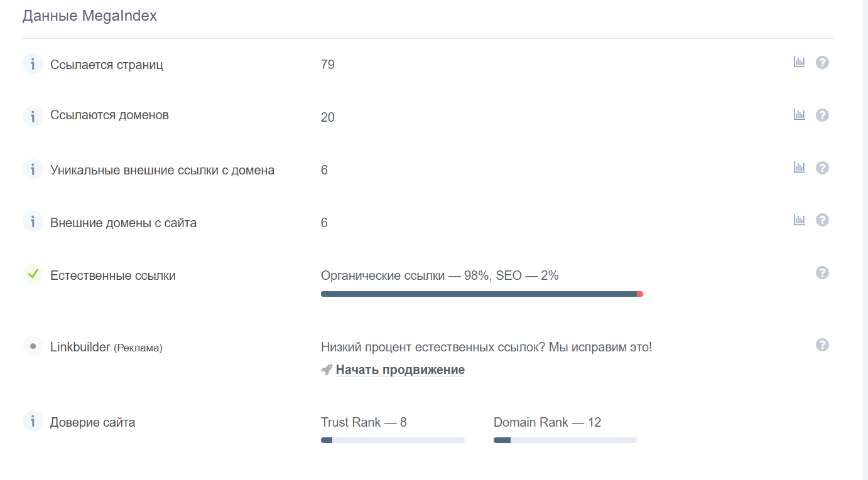The height and width of the screenshot is (480, 868).
Task: Click info icon beside Доверие сайта
Action: click(33, 422)
